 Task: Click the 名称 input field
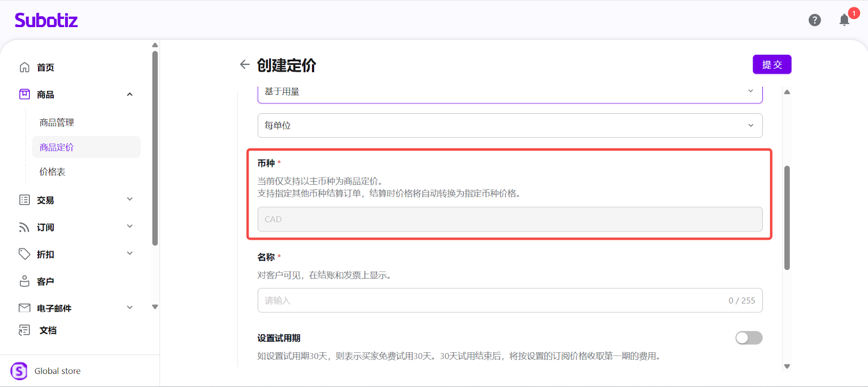pyautogui.click(x=494, y=300)
